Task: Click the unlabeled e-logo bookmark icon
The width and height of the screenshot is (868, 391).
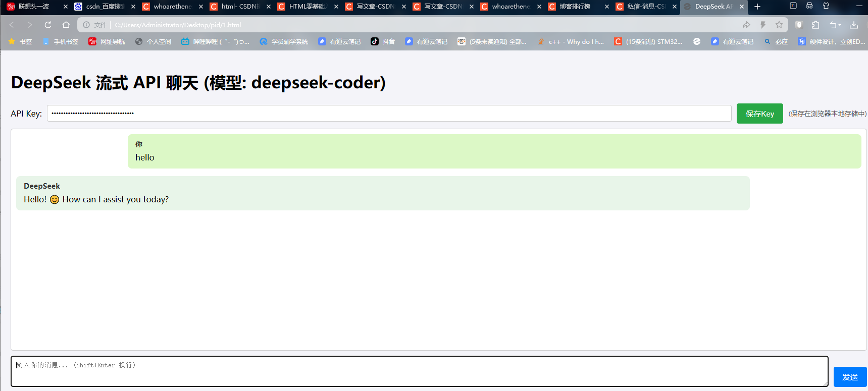Action: (697, 41)
